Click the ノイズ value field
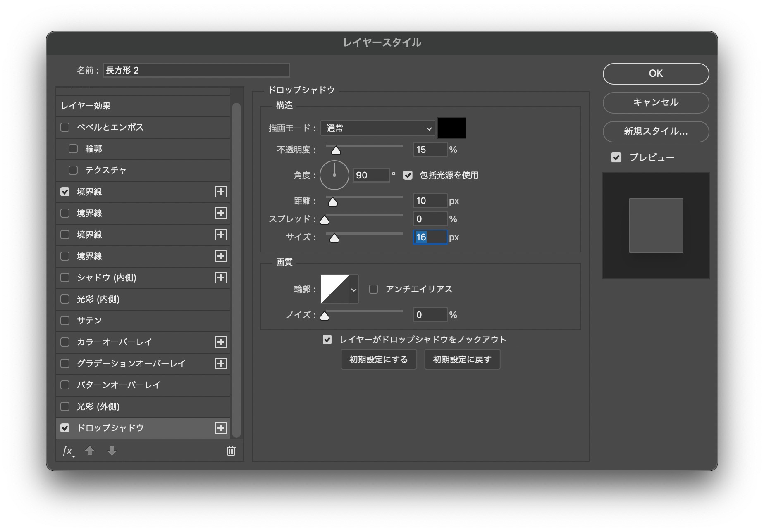 pos(430,315)
